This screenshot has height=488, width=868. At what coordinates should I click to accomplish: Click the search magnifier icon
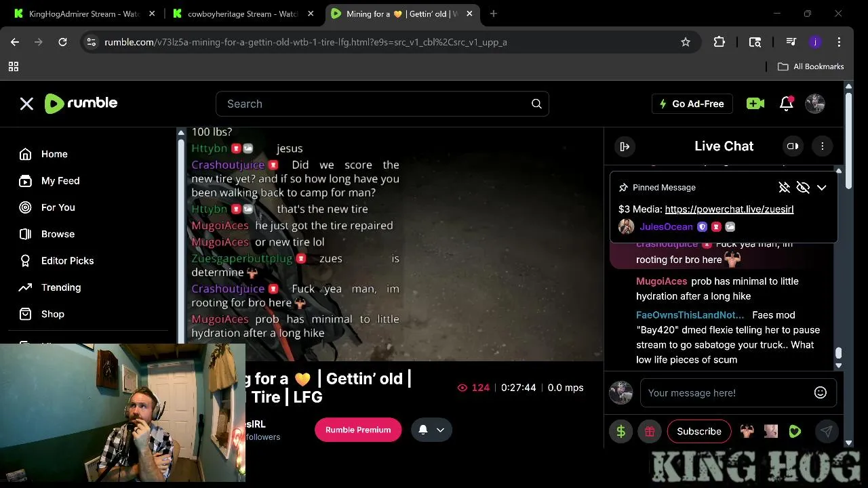pos(536,104)
